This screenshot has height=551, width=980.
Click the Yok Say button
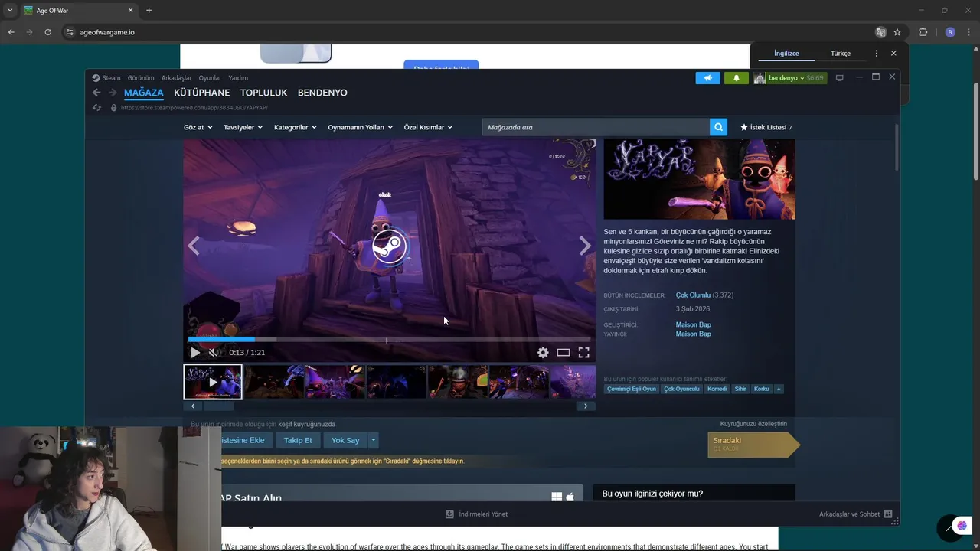tap(345, 440)
